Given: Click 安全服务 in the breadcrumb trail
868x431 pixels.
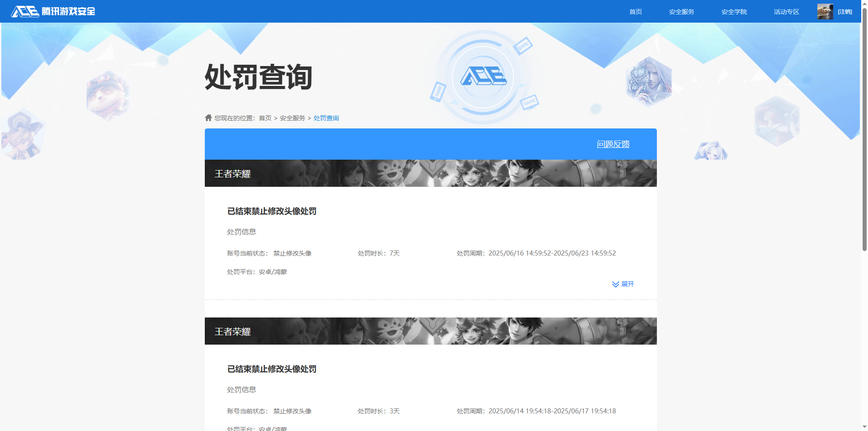Looking at the screenshot, I should 292,118.
